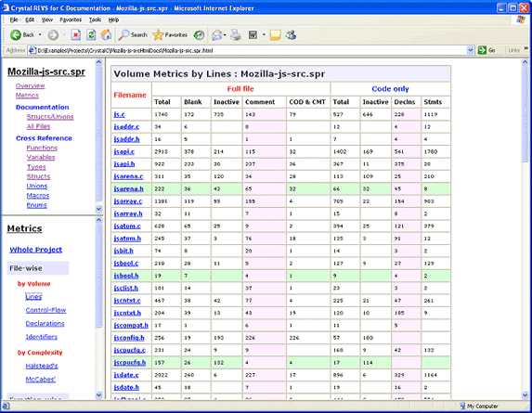
Task: Open the Control-Flow volume link
Action: [x=45, y=310]
